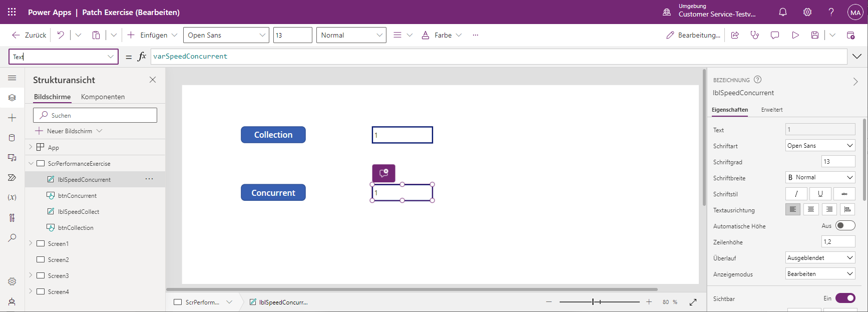
Task: Open Schriftart dropdown in properties
Action: pos(820,146)
